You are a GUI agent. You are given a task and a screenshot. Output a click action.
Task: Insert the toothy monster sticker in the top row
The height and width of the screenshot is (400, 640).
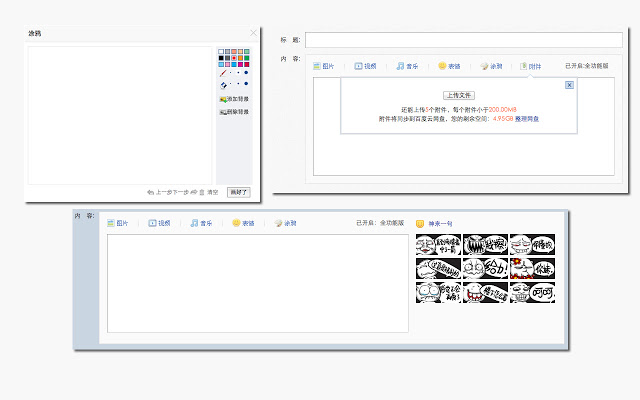(x=485, y=244)
